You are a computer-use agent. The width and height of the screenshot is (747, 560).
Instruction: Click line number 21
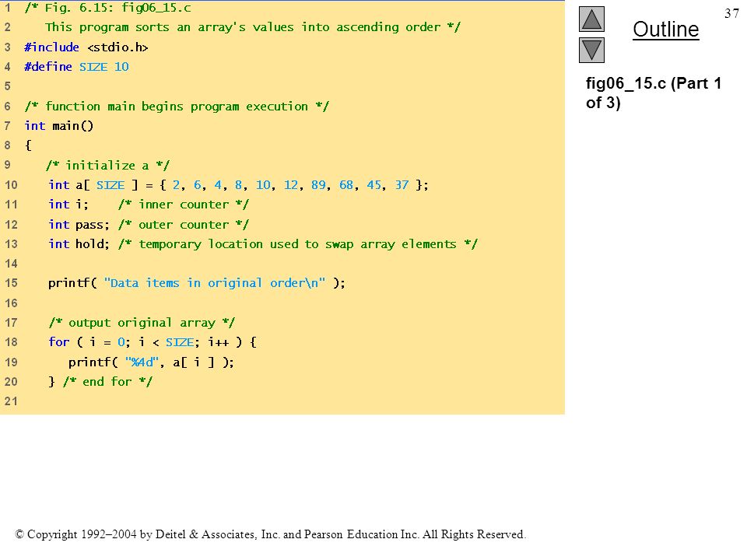pos(11,401)
